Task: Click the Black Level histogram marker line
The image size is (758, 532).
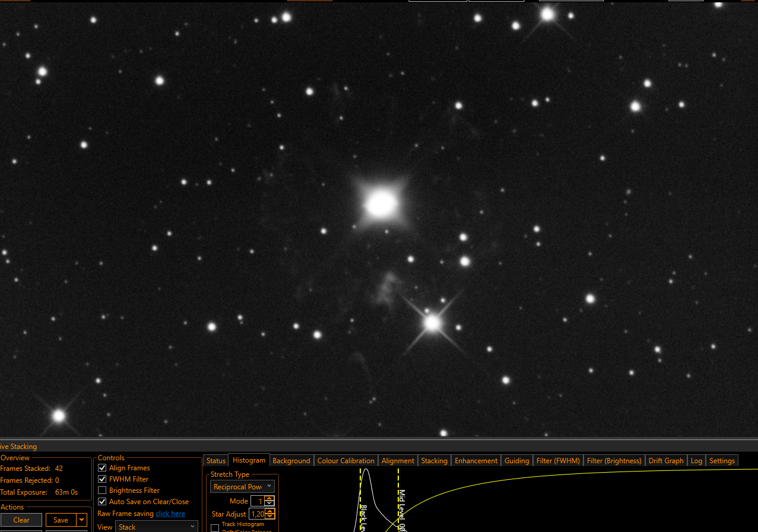Action: (360, 499)
